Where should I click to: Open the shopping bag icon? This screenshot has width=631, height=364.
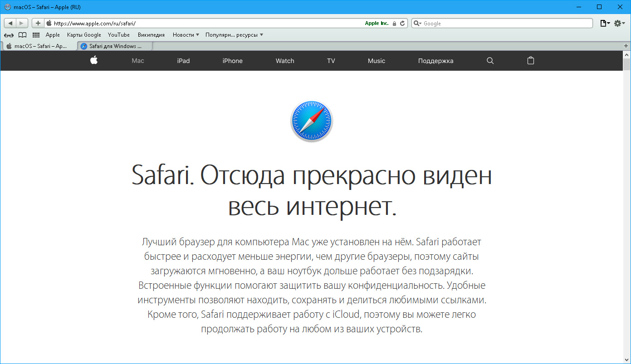[x=531, y=60]
